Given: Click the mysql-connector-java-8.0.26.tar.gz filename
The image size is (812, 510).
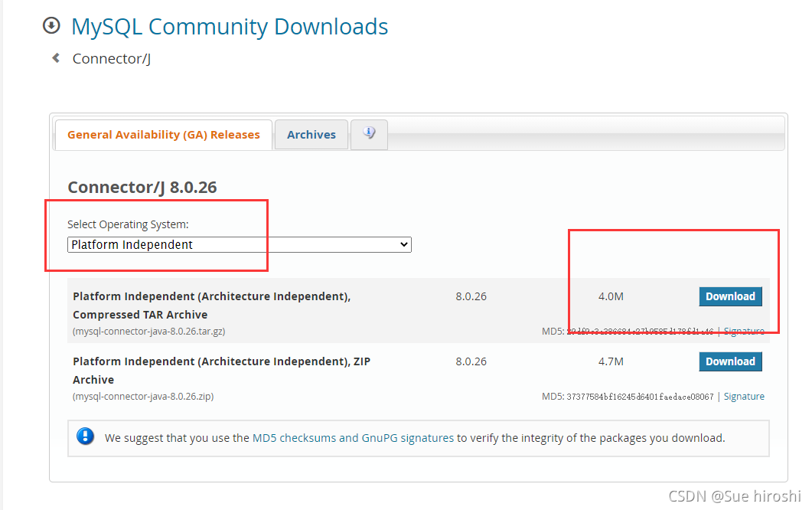Looking at the screenshot, I should (x=149, y=331).
